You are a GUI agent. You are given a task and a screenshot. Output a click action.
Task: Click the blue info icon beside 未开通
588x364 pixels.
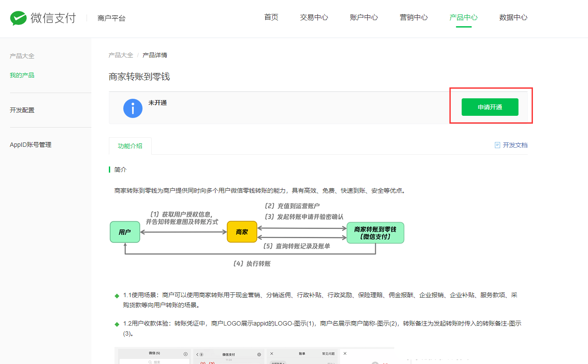pos(133,108)
